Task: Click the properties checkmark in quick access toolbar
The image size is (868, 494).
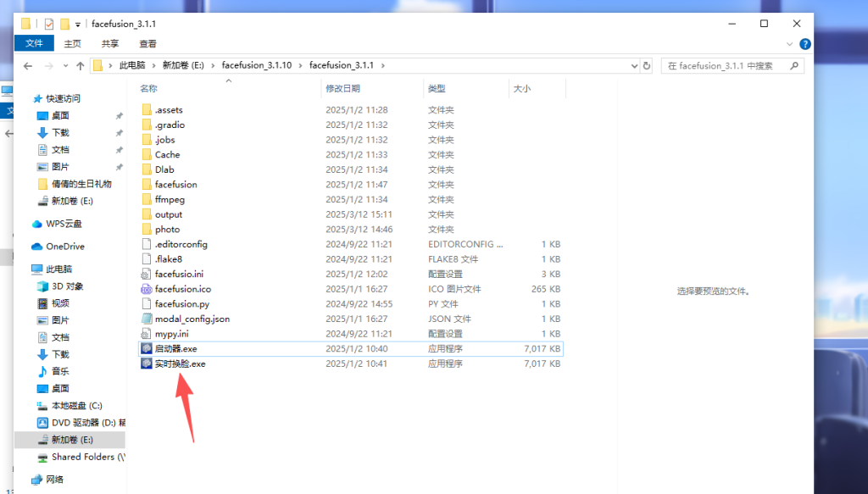Action: (x=48, y=24)
